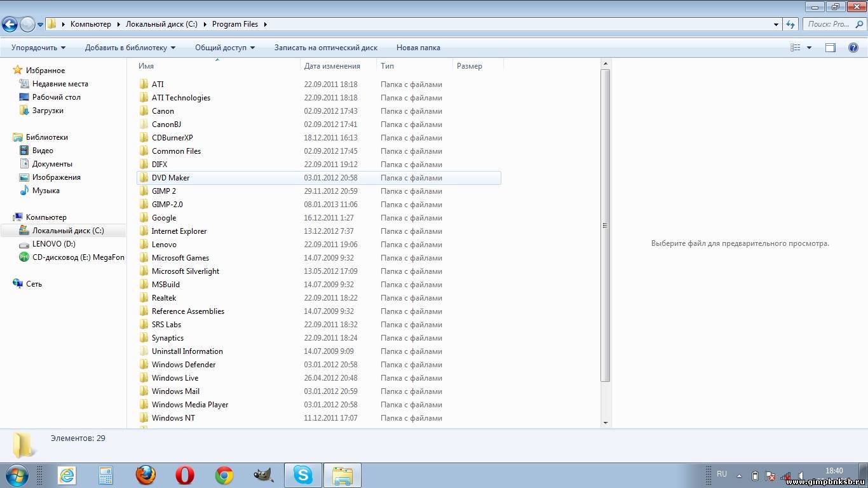This screenshot has height=488, width=868.
Task: Click Записать на оптический диск
Action: tap(326, 48)
